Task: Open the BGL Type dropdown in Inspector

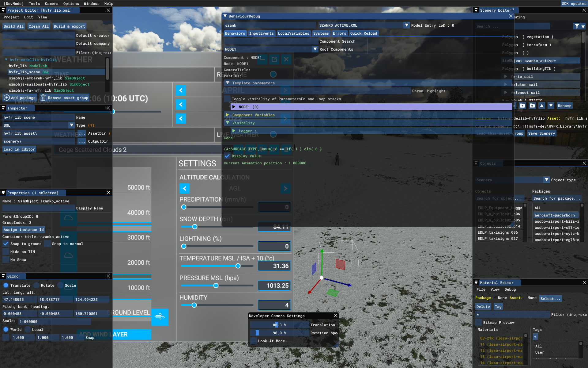Action: coord(72,125)
